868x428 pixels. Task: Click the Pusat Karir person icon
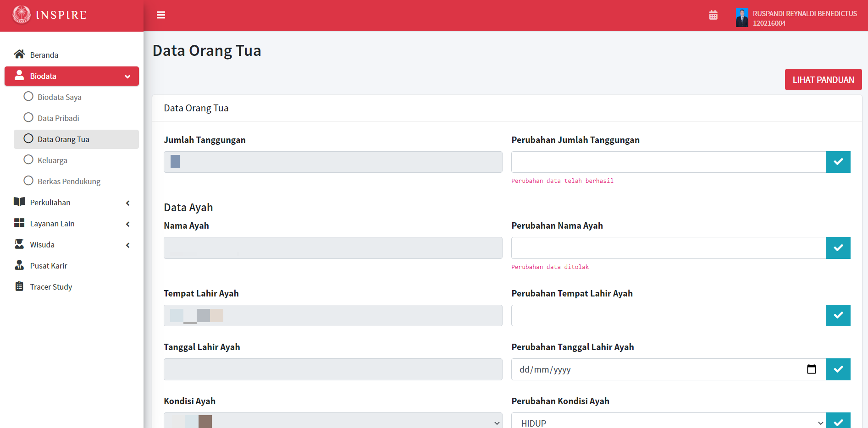pos(19,265)
